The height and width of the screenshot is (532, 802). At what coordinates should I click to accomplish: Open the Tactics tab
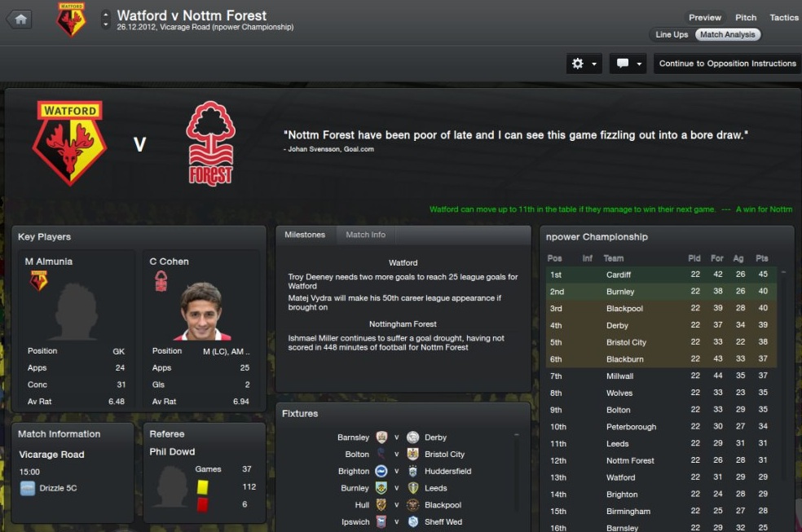pos(783,17)
